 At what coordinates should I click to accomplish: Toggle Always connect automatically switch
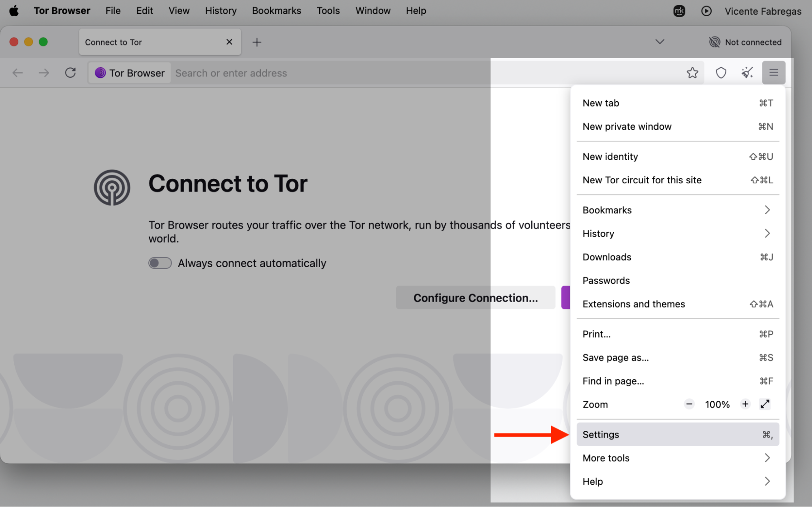click(160, 263)
